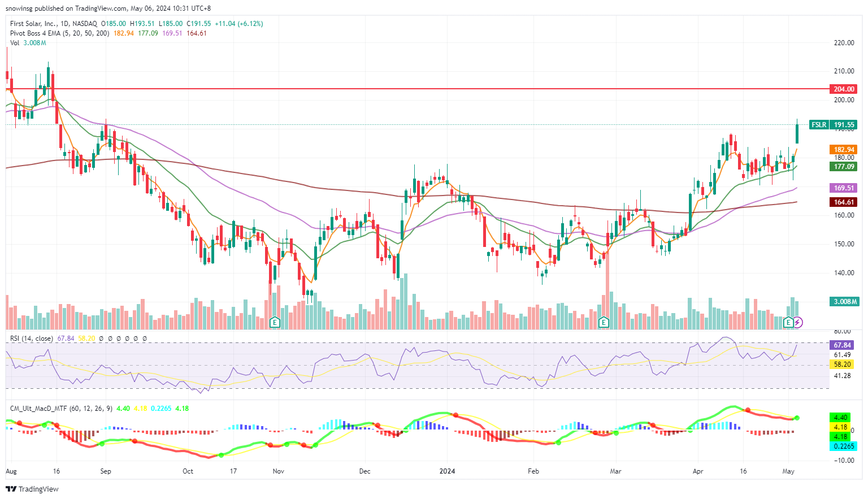Click the cyan 0.2265 histogram axis tag

pyautogui.click(x=844, y=446)
